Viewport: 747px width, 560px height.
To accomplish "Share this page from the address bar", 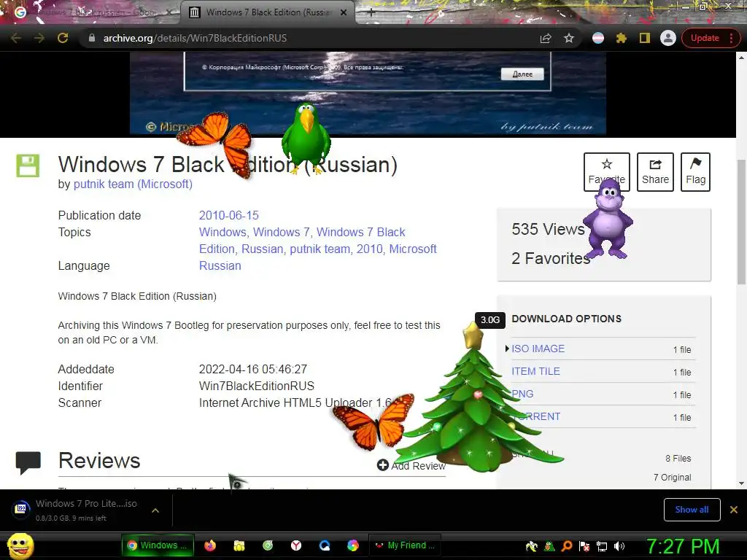I will (546, 38).
